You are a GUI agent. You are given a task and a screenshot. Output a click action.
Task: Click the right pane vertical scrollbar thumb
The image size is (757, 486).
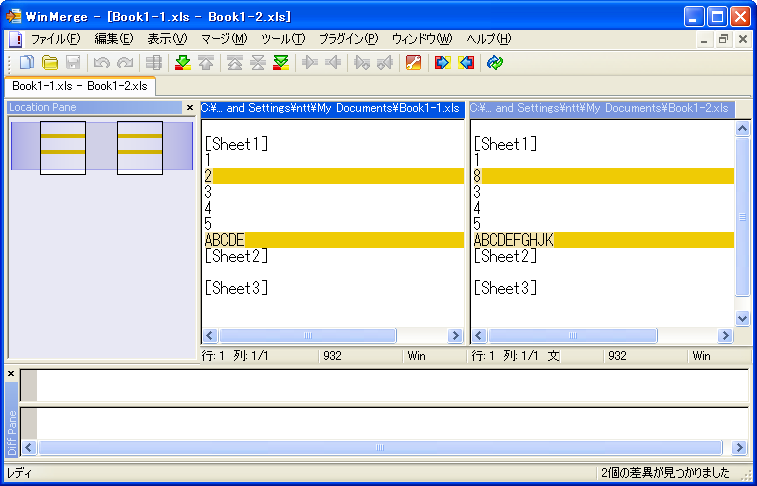coord(743,217)
